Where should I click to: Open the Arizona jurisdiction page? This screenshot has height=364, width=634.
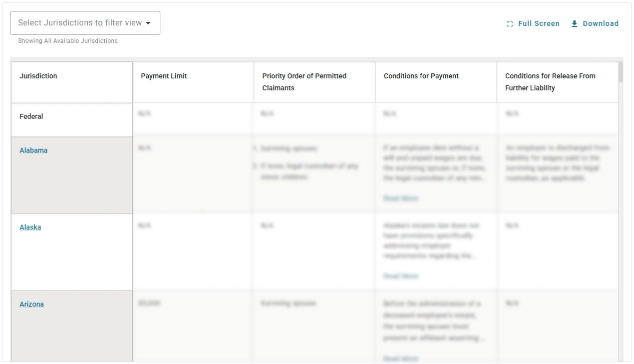tap(31, 304)
